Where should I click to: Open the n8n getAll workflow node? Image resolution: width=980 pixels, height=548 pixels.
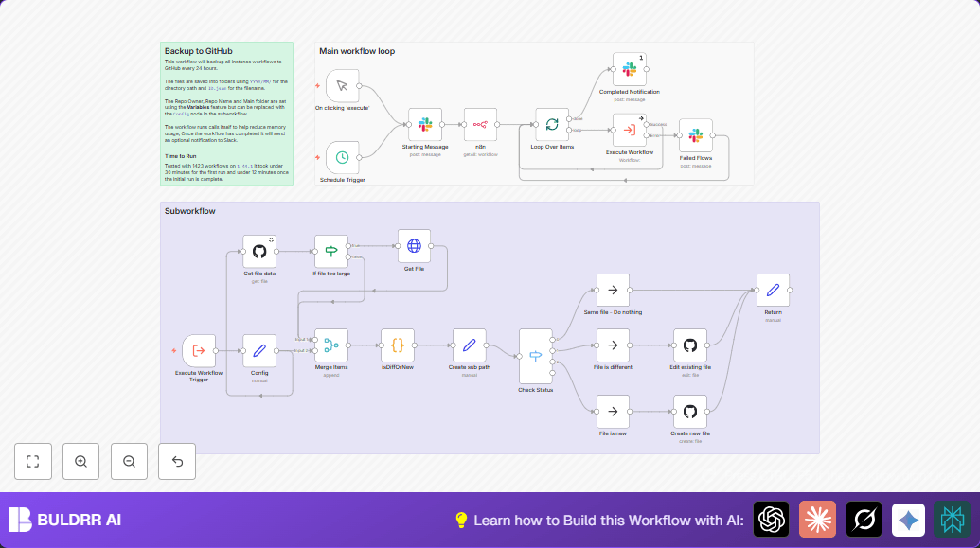point(480,124)
